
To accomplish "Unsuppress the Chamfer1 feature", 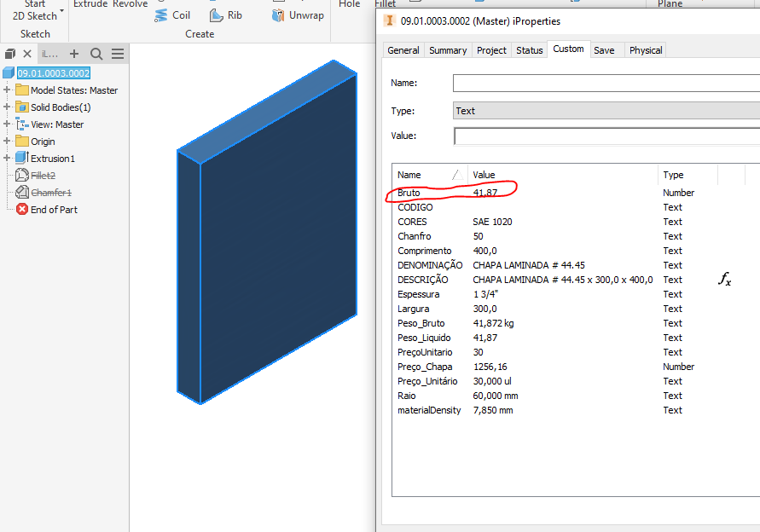I will 48,192.
